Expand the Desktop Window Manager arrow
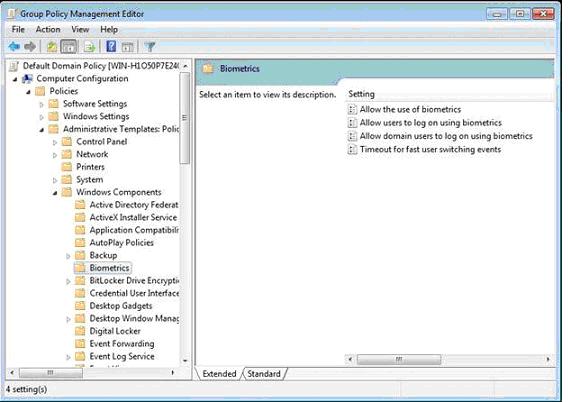This screenshot has width=568, height=402. coord(68,319)
